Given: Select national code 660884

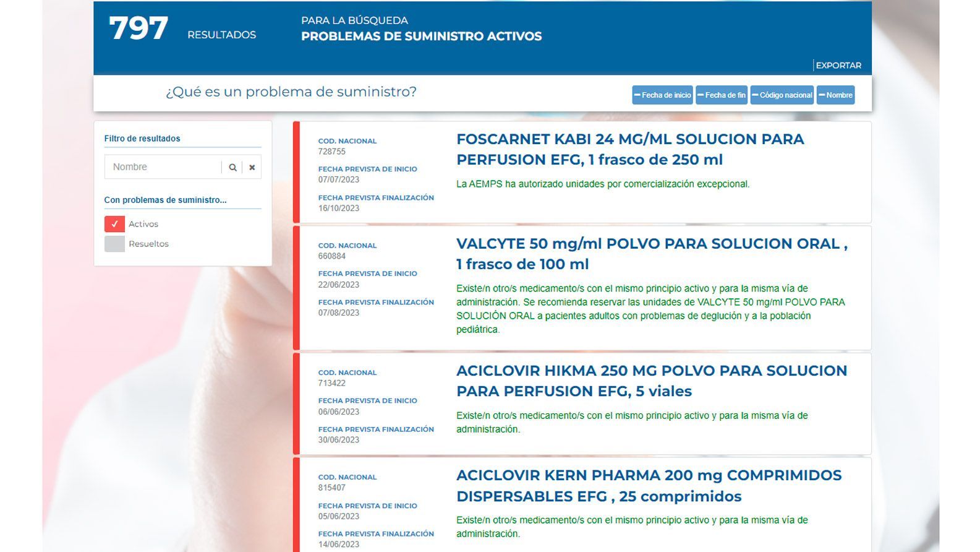Looking at the screenshot, I should [x=332, y=256].
